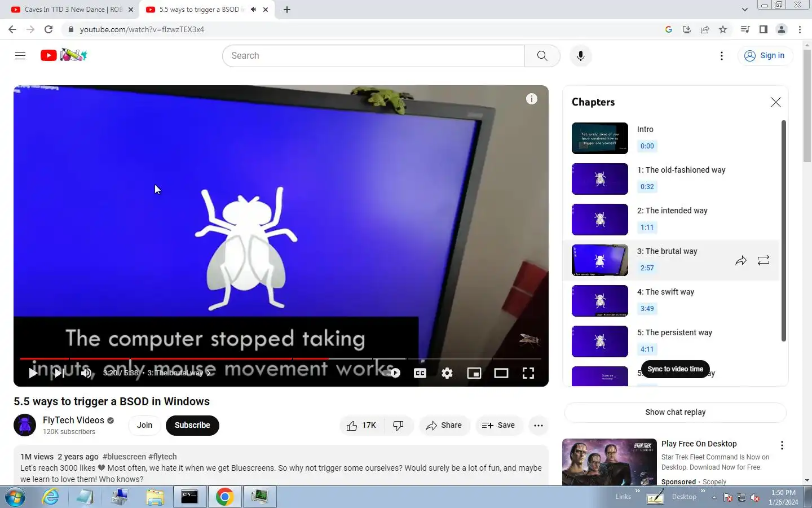
Task: Bookmark this page with star icon
Action: 723,29
